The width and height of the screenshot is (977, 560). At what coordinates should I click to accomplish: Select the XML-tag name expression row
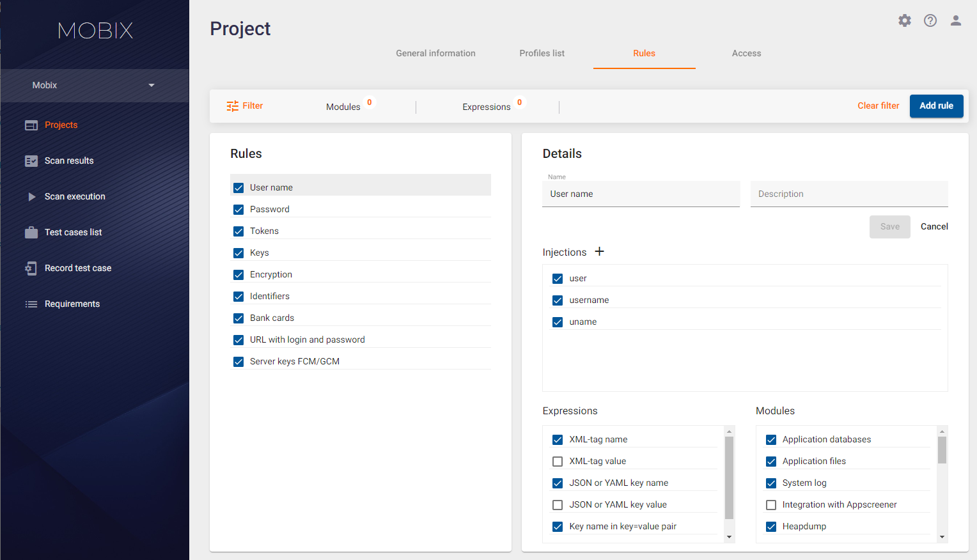(x=634, y=440)
